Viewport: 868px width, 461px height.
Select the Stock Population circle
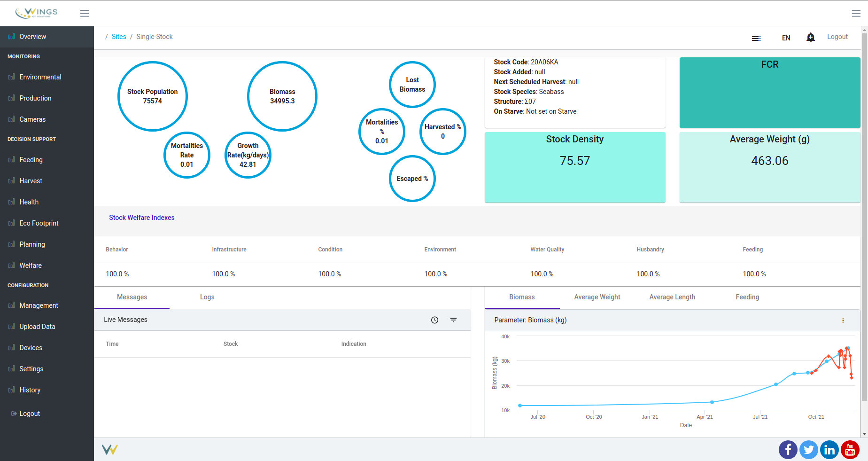click(153, 96)
